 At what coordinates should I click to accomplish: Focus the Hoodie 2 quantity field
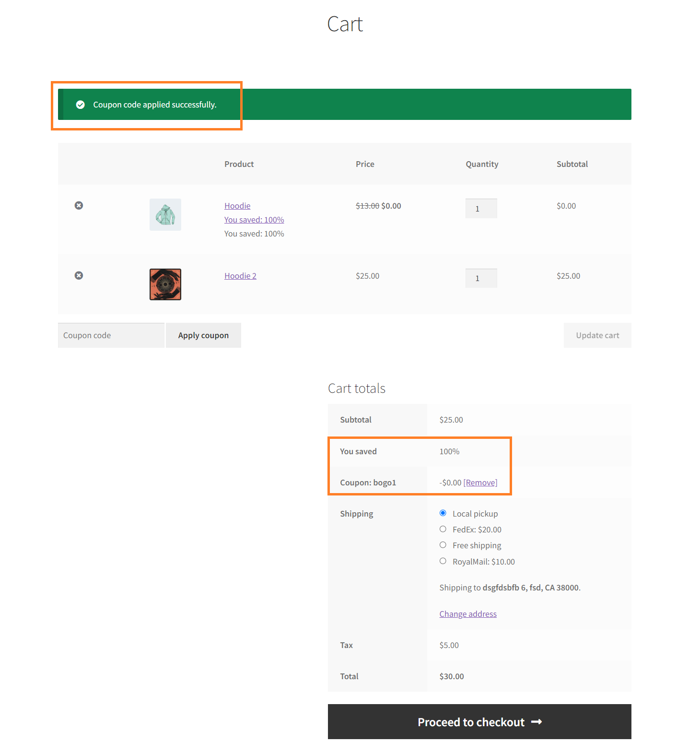[481, 278]
